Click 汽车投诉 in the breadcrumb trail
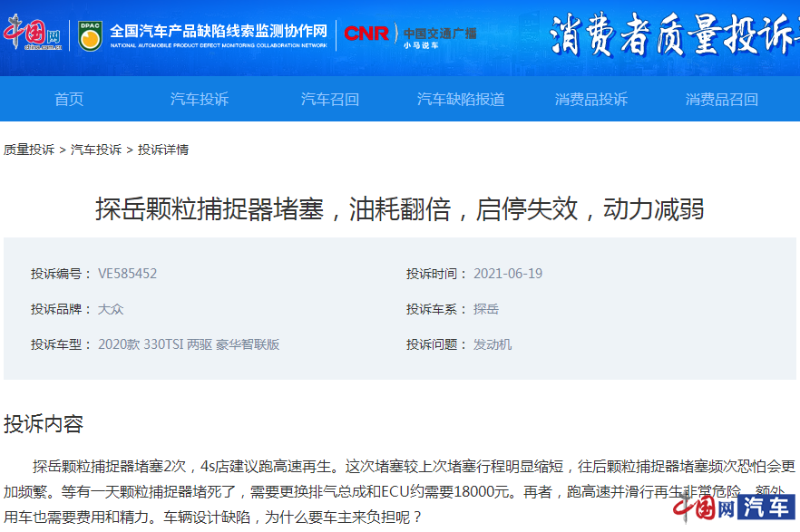 [96, 150]
